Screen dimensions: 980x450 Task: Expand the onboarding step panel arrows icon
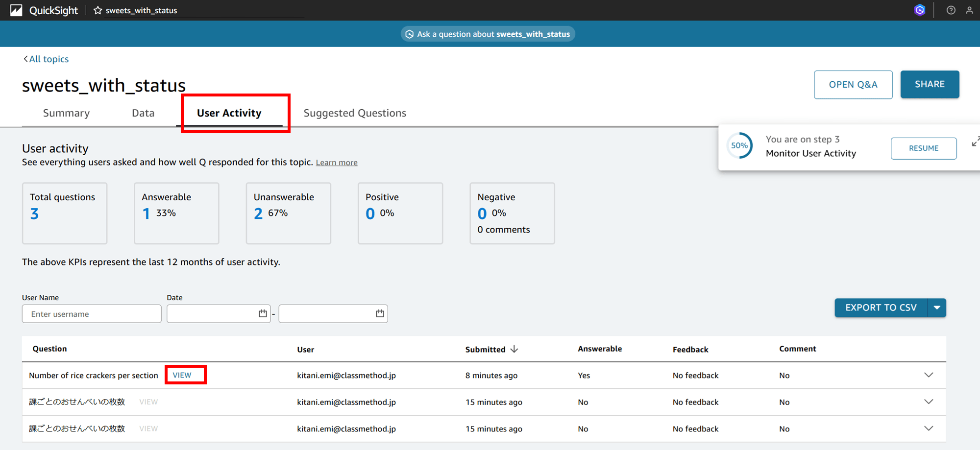click(x=976, y=142)
